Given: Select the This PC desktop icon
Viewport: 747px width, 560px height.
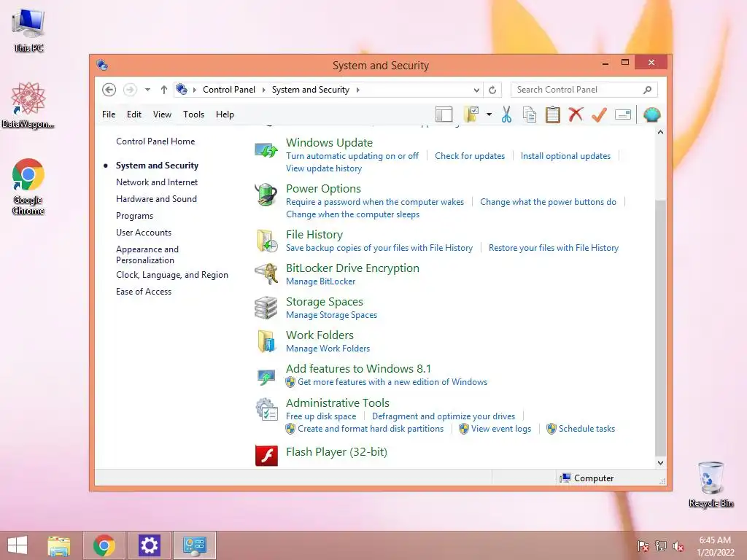Looking at the screenshot, I should 28,29.
